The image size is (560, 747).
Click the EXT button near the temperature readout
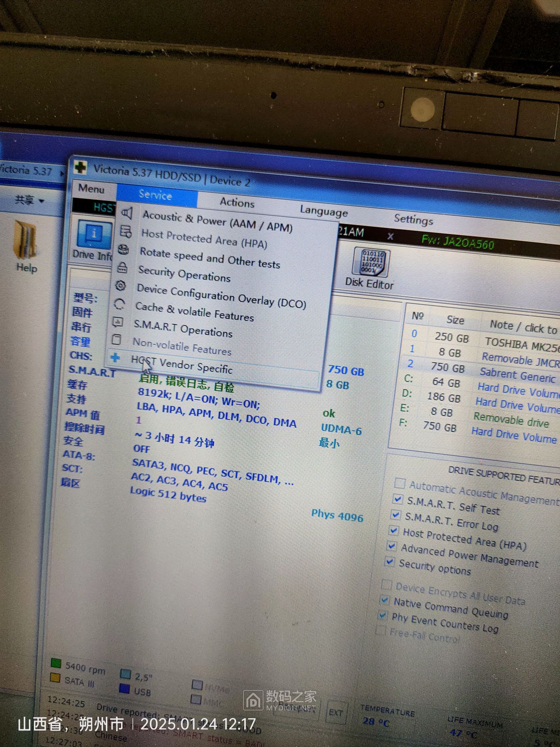click(335, 713)
